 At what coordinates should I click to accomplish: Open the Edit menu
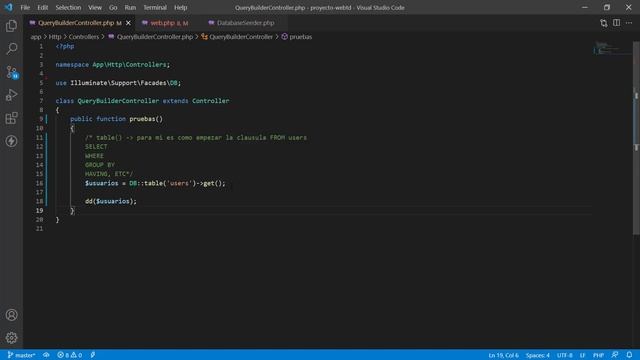[x=42, y=7]
